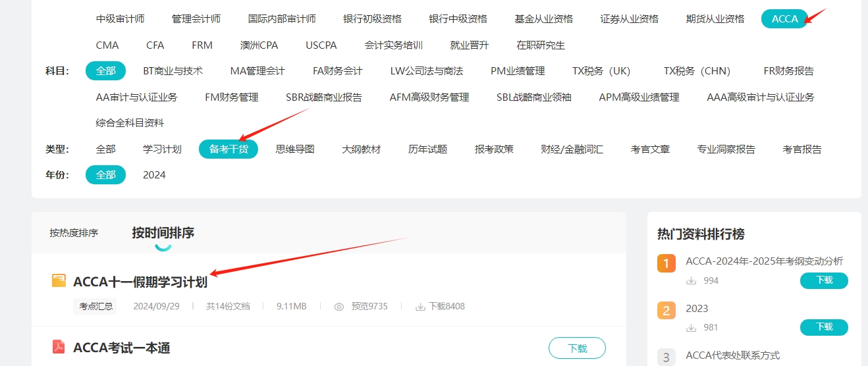Viewport: 868px width, 366px height.
Task: Filter by subject FM财务管理
Action: tap(232, 97)
